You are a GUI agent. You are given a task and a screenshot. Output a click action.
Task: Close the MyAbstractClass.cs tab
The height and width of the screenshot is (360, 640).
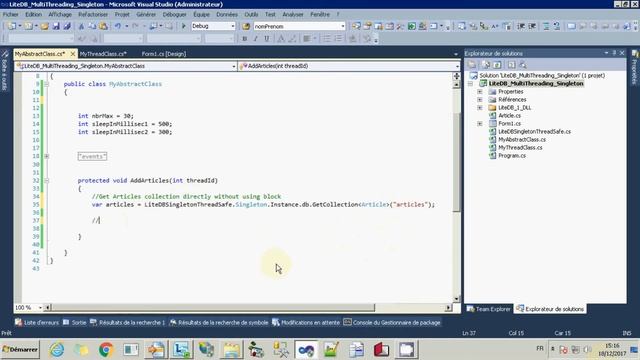coord(73,54)
